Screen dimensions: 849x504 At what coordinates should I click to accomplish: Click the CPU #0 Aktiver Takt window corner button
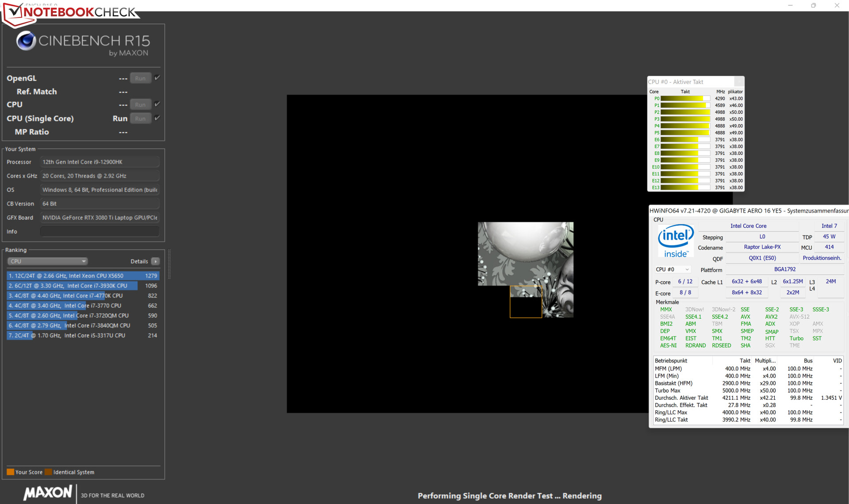tap(739, 81)
